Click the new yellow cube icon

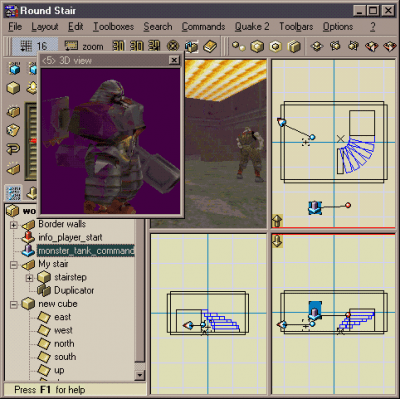13,88
